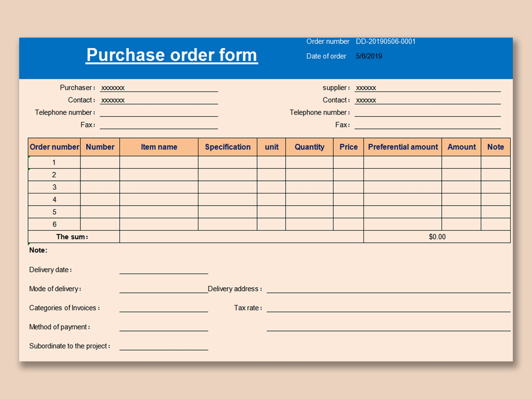Select the $0.00 sum total cell
The image size is (532, 399).
coord(437,237)
